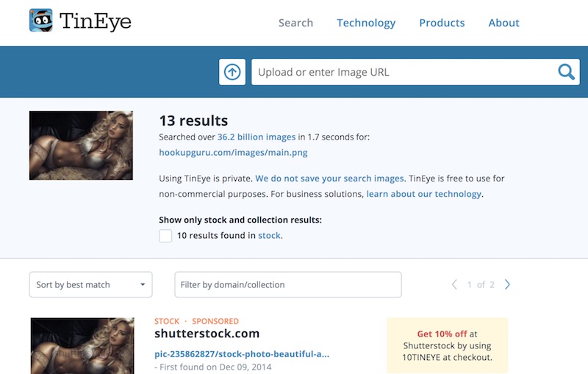Click the 'Get 10% off' Shutterstock promo box
588x374 pixels.
(x=448, y=345)
